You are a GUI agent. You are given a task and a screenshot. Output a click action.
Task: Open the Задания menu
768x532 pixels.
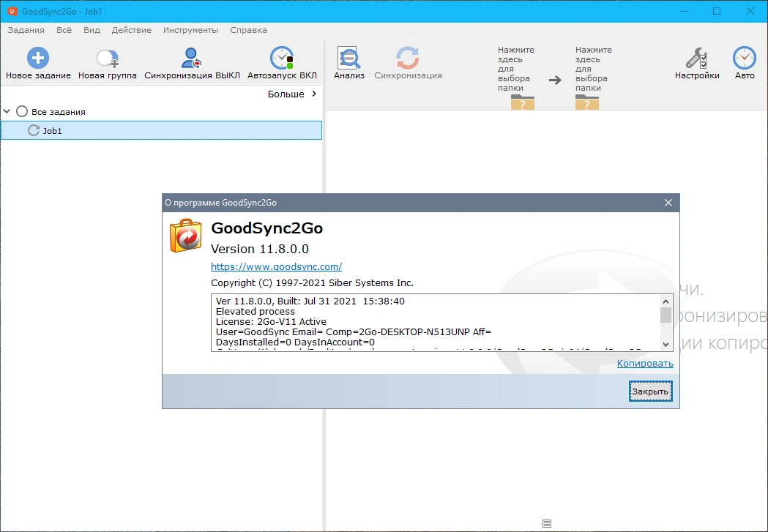tap(26, 30)
